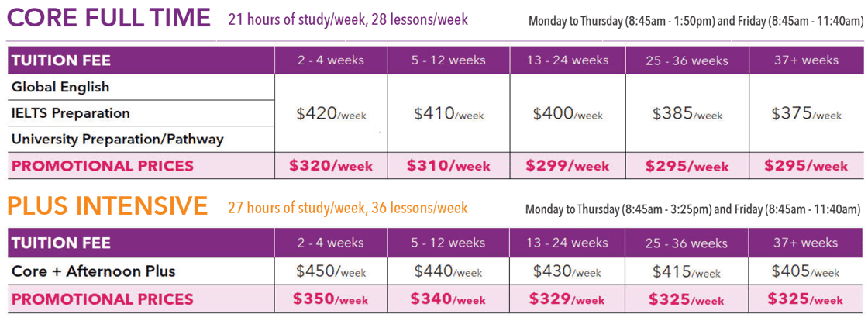Screen dimensions: 868x321
Task: Click the $320/week promotional price
Action: (x=331, y=165)
